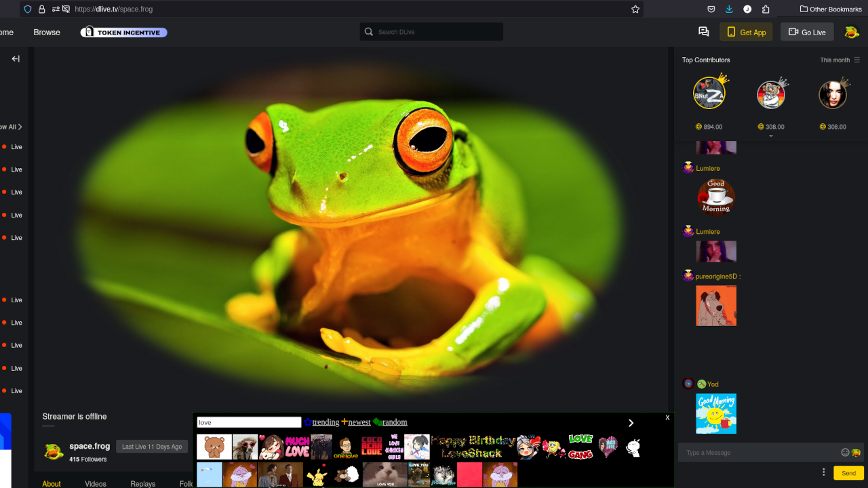Image resolution: width=868 pixels, height=488 pixels.
Task: Bookmark this page with the star icon
Action: [635, 9]
